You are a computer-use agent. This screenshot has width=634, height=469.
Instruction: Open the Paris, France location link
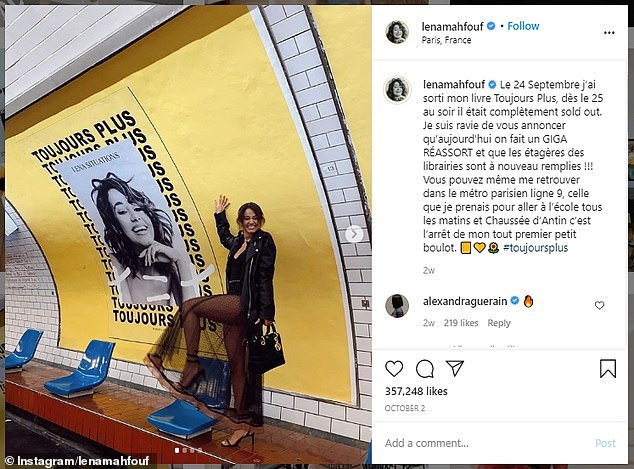point(446,40)
